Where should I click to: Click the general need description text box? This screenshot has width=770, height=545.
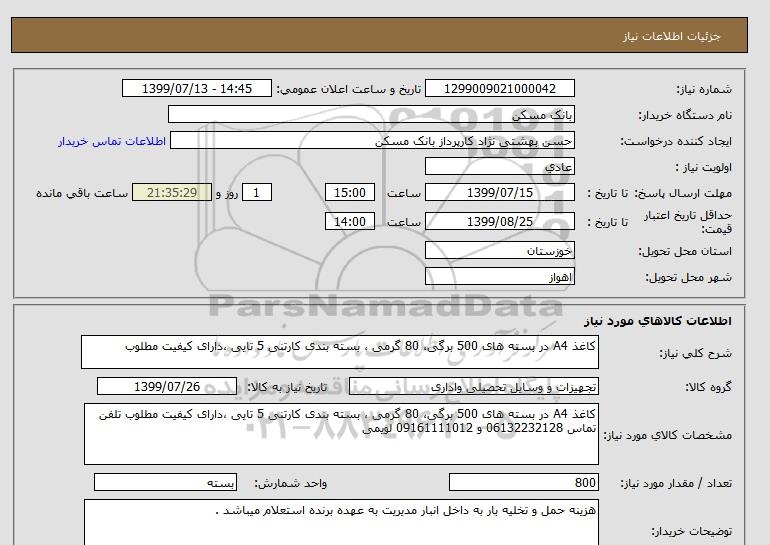coord(340,353)
